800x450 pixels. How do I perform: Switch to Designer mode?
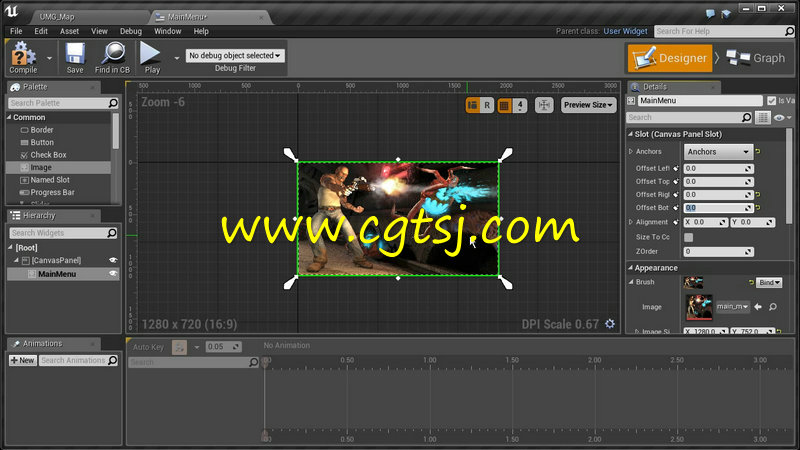(670, 58)
